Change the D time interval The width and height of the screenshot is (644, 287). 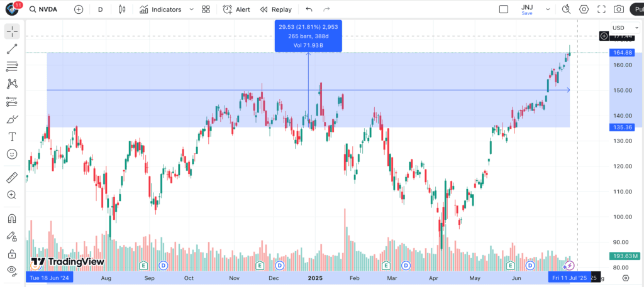pos(100,9)
